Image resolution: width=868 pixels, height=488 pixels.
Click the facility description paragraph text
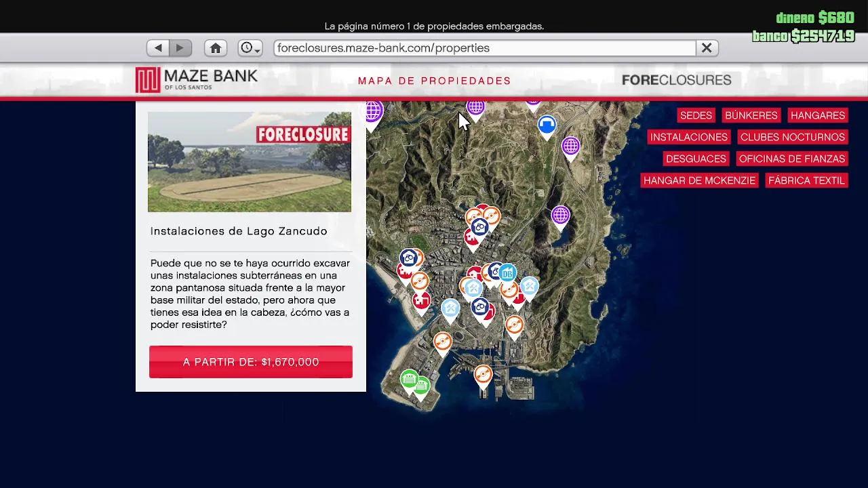[250, 293]
